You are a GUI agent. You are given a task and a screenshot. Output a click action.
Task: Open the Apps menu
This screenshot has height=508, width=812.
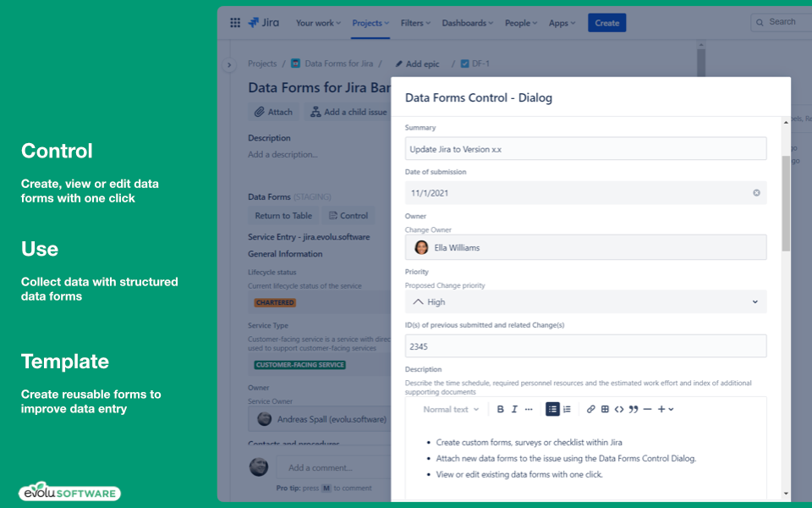[x=562, y=23]
